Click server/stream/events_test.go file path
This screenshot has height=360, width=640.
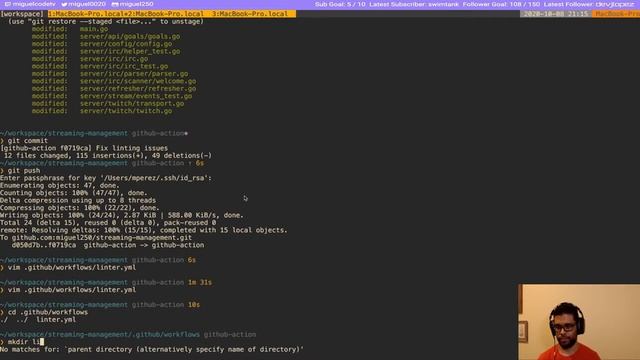click(x=136, y=96)
